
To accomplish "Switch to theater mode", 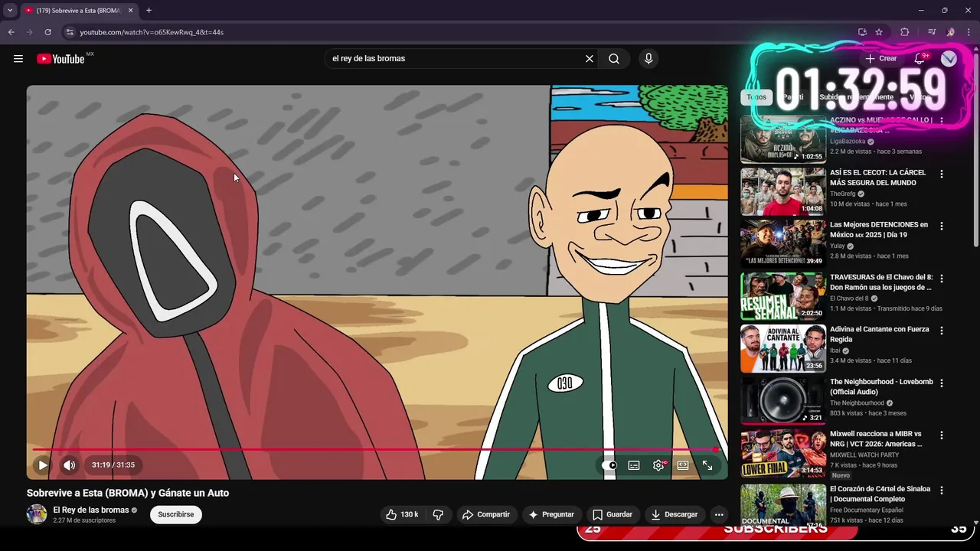I will [x=683, y=465].
